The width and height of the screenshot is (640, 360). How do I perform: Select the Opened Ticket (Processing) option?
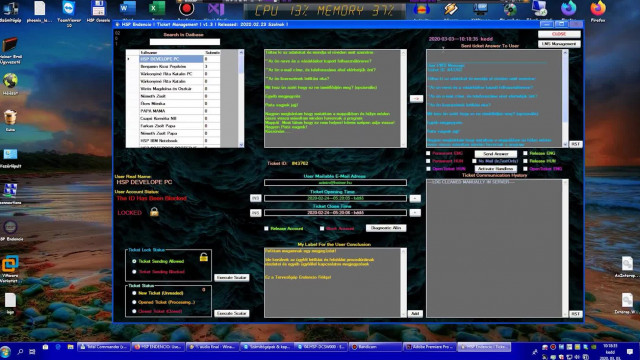pyautogui.click(x=134, y=302)
